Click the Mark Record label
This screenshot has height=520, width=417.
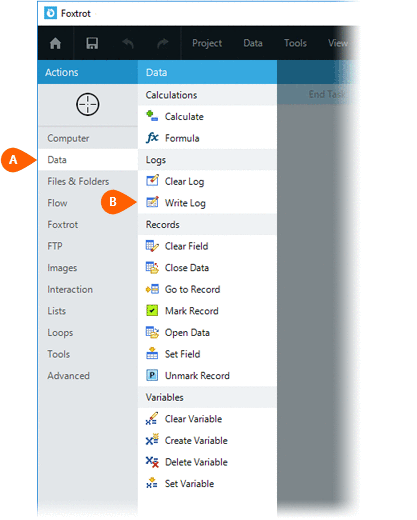point(192,311)
